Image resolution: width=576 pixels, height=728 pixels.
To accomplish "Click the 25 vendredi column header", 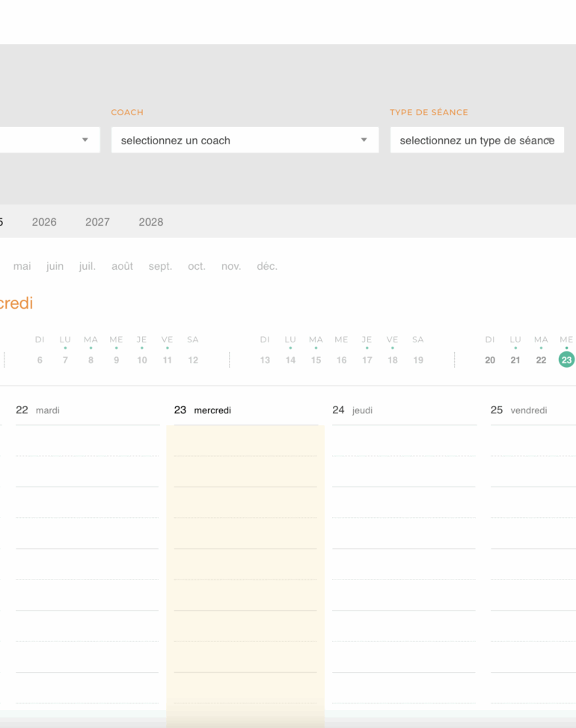I will click(x=519, y=410).
